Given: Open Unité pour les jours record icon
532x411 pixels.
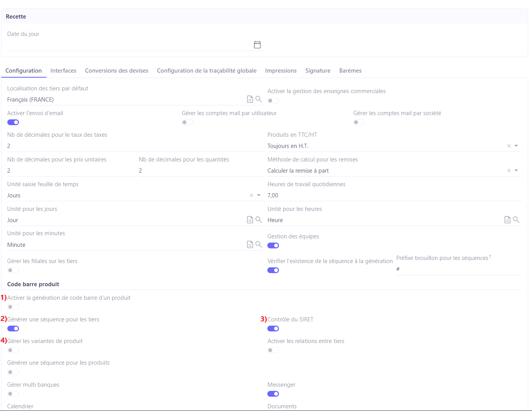Looking at the screenshot, I should click(x=250, y=220).
